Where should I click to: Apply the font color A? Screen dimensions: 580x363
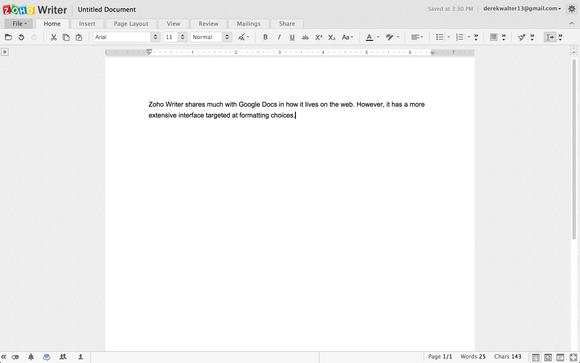pos(369,37)
